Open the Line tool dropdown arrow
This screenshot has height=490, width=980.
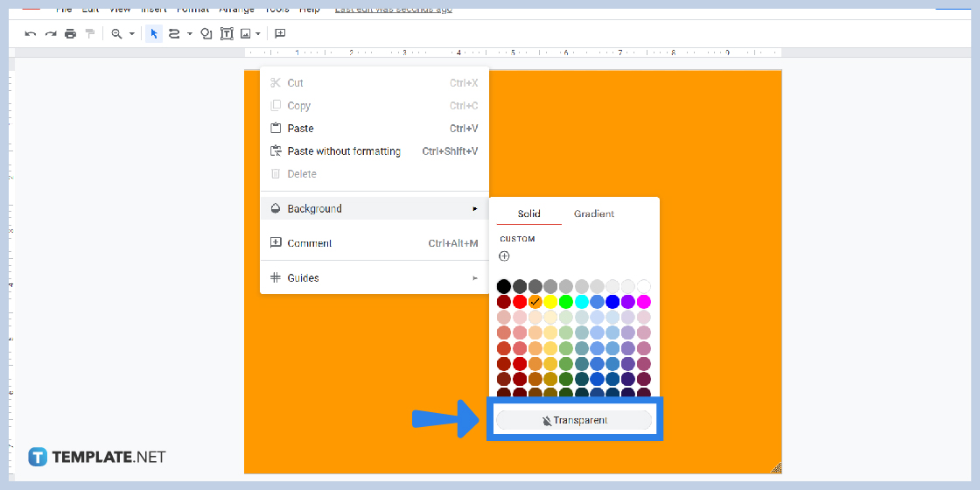[190, 34]
